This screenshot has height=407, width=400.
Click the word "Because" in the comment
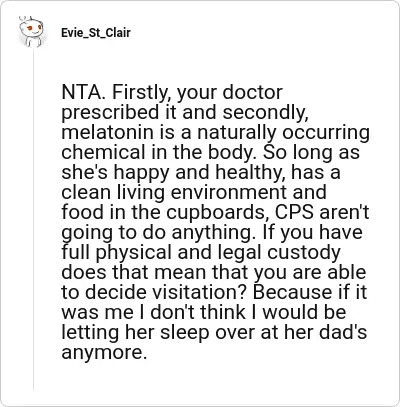pyautogui.click(x=292, y=292)
